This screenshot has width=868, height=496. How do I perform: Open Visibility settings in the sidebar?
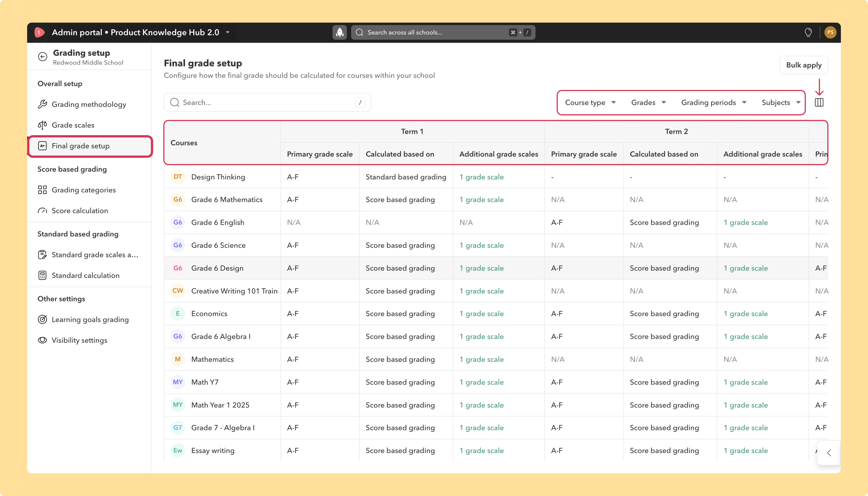[89, 340]
